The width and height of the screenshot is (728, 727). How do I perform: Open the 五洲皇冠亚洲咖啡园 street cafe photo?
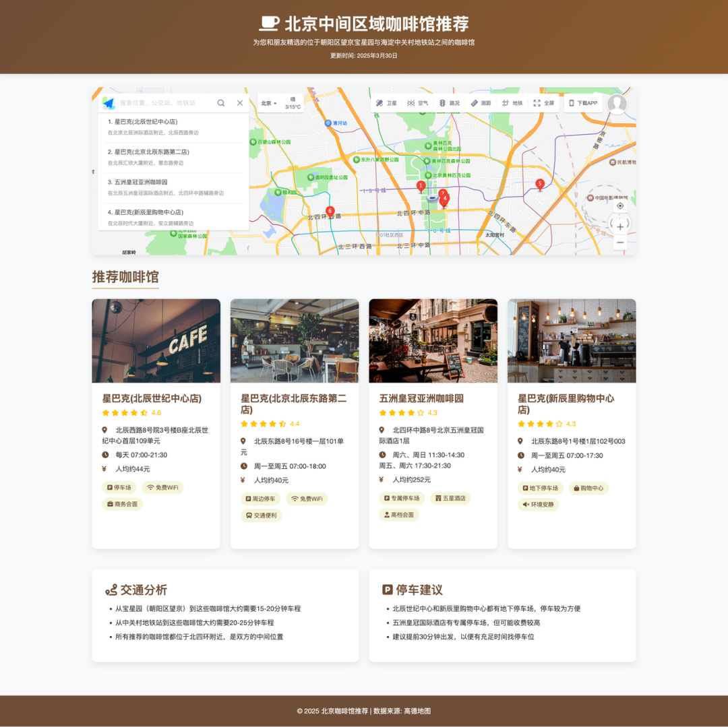433,340
